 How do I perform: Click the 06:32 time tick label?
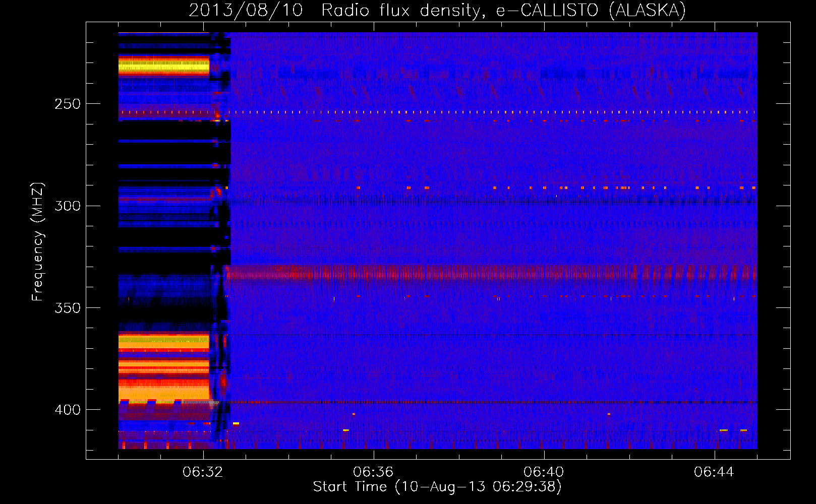click(x=203, y=472)
